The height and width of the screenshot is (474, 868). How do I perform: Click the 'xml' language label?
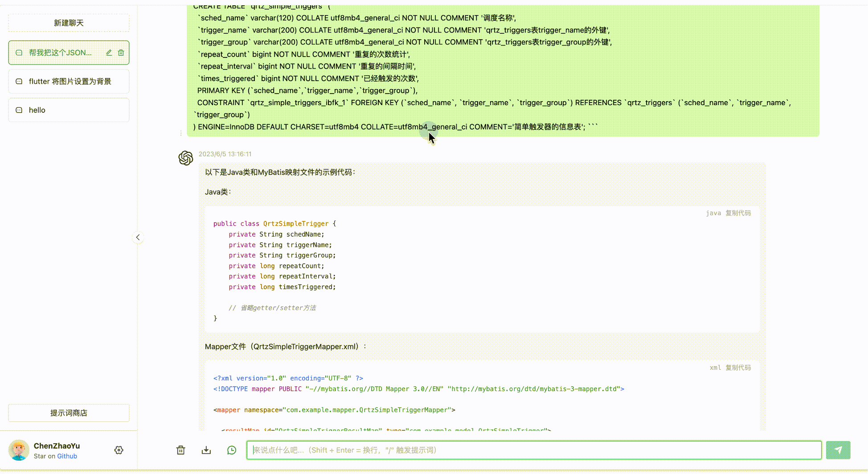tap(715, 368)
